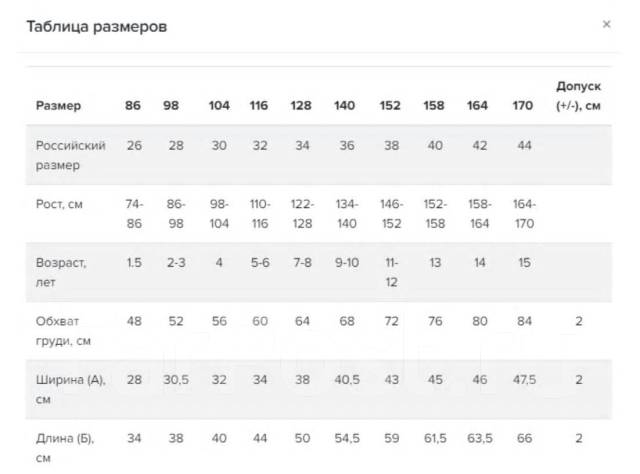Select the size 152 column header
This screenshot has height=474, width=640.
tap(391, 105)
